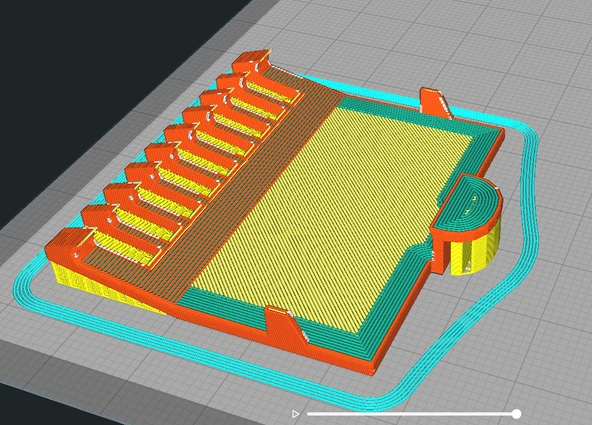Click the middle of the layer slider track

tap(412, 414)
